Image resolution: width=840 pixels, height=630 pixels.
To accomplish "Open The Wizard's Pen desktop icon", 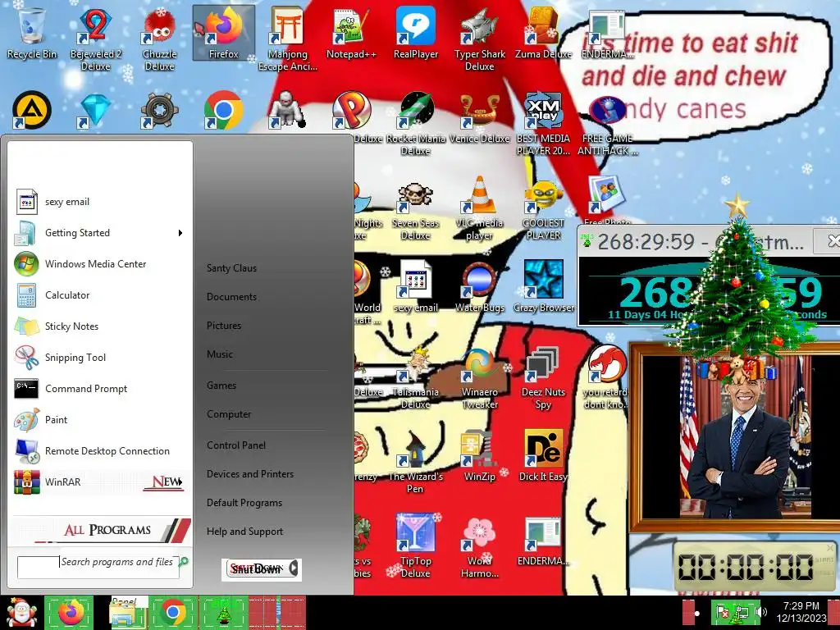I will click(x=416, y=462).
